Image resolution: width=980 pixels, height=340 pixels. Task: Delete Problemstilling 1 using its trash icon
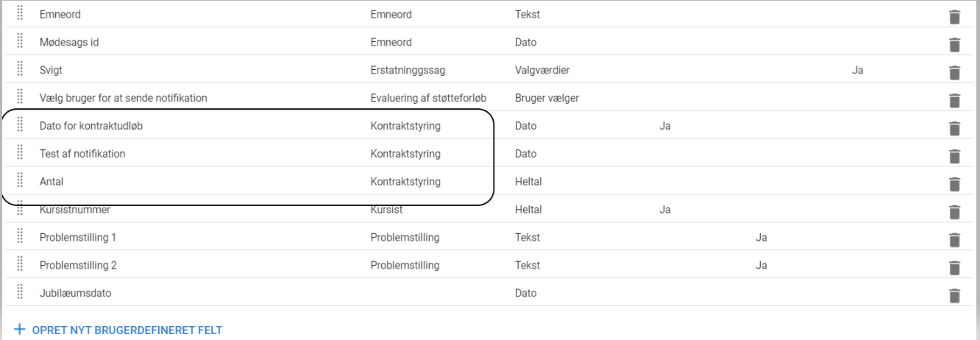point(954,240)
